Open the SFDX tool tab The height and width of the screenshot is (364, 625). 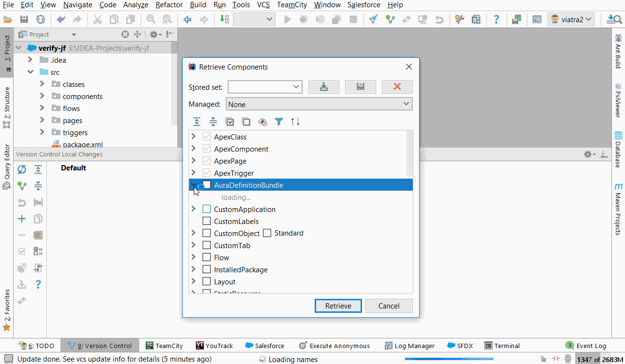point(460,346)
